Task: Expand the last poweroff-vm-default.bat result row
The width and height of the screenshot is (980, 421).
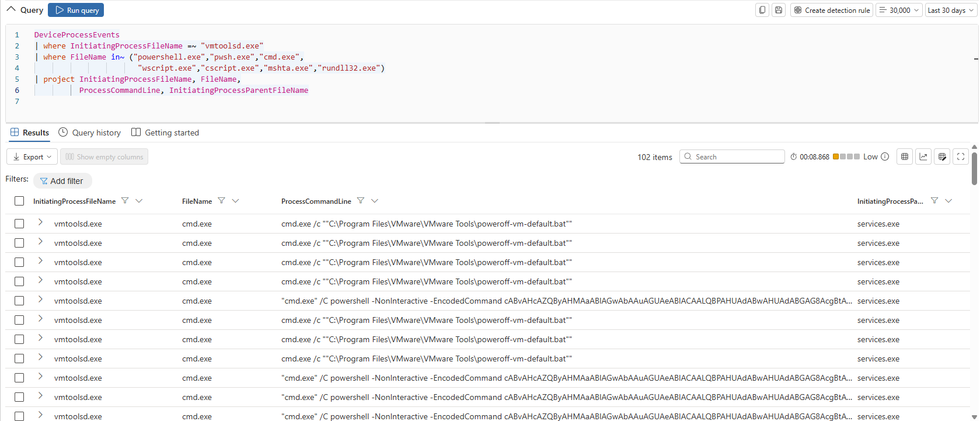Action: tap(40, 357)
